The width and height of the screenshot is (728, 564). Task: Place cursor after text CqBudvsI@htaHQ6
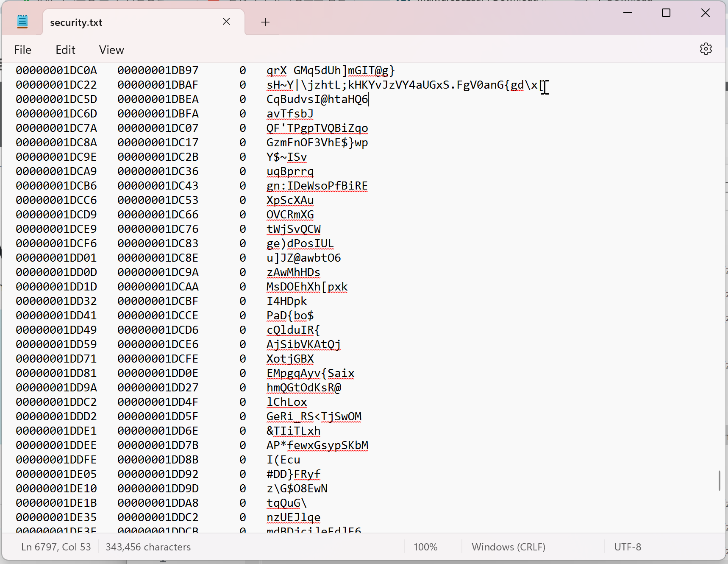click(369, 99)
